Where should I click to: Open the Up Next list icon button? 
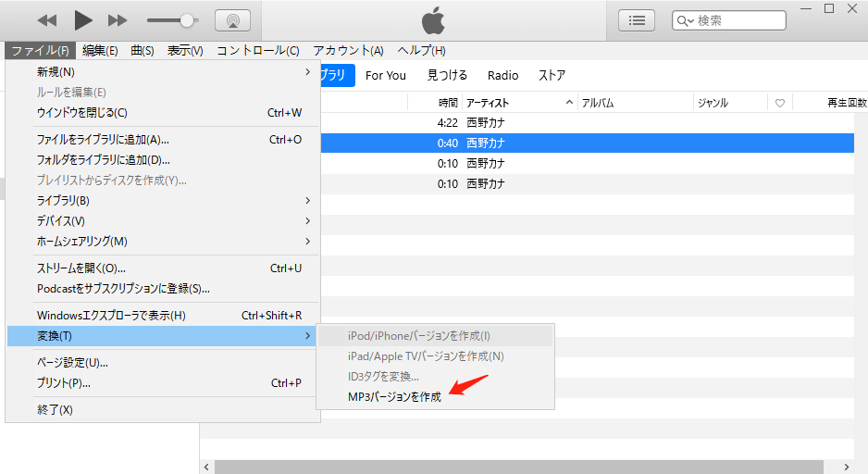pos(637,20)
